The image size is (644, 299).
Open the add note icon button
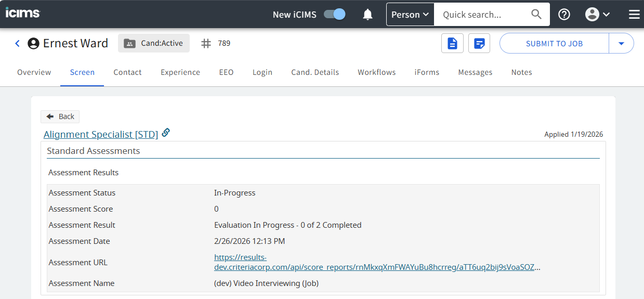(x=479, y=43)
